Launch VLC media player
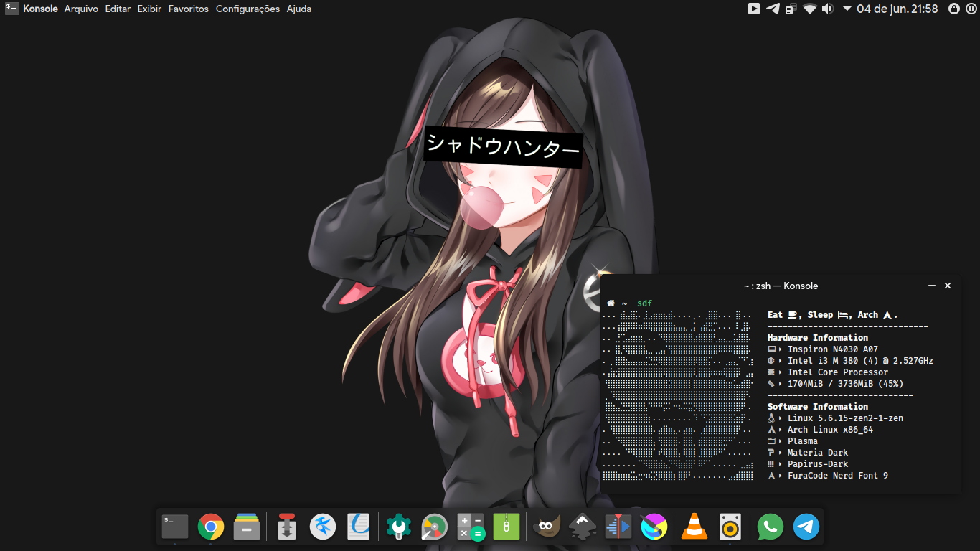Image resolution: width=980 pixels, height=551 pixels. (x=694, y=527)
